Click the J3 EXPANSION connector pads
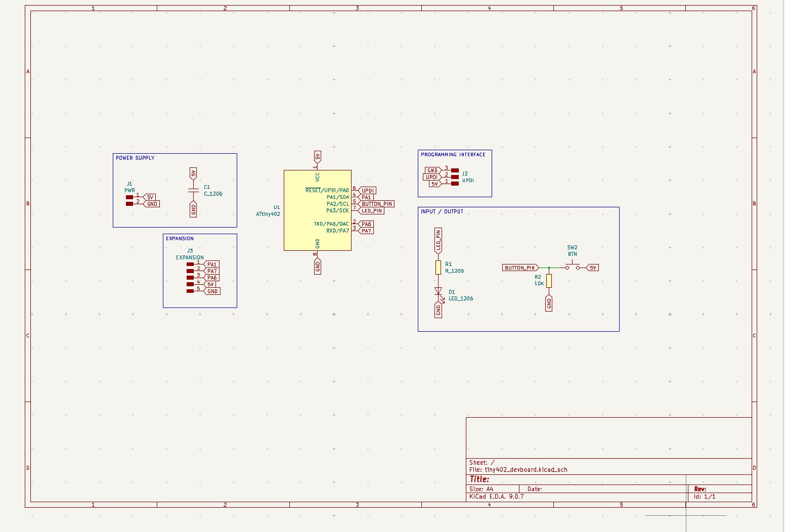 pyautogui.click(x=190, y=278)
